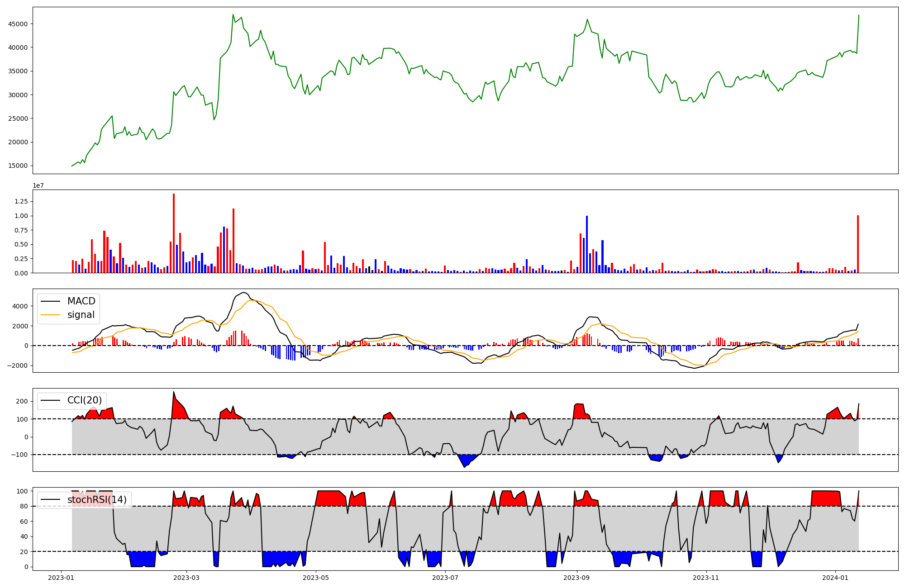Click the 2023-01 x-axis date label

tap(61, 578)
